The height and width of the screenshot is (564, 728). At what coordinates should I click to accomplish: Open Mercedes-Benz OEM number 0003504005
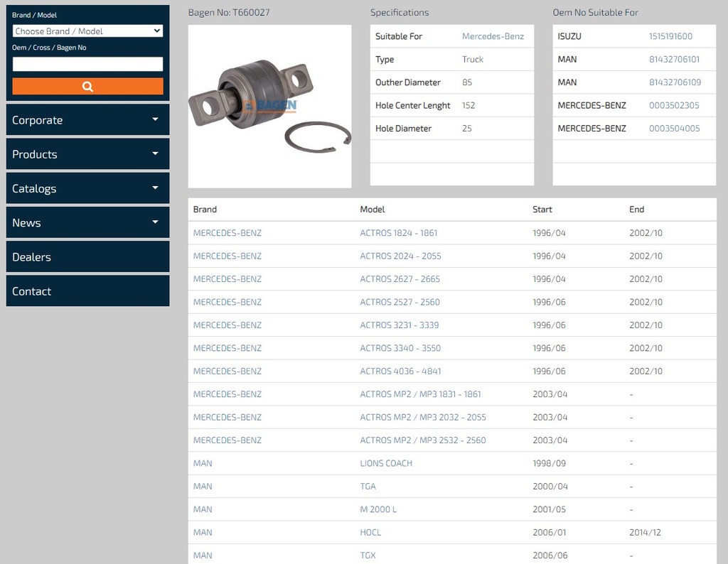tap(674, 129)
